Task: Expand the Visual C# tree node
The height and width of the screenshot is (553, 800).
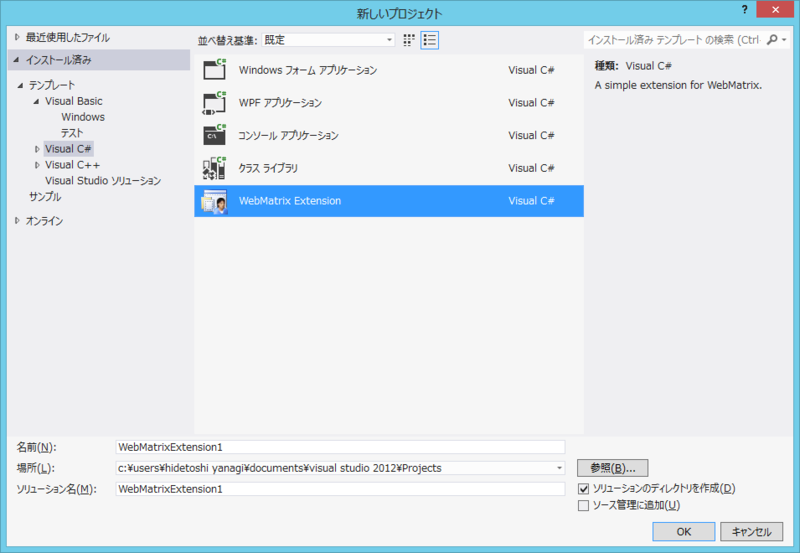Action: tap(37, 149)
